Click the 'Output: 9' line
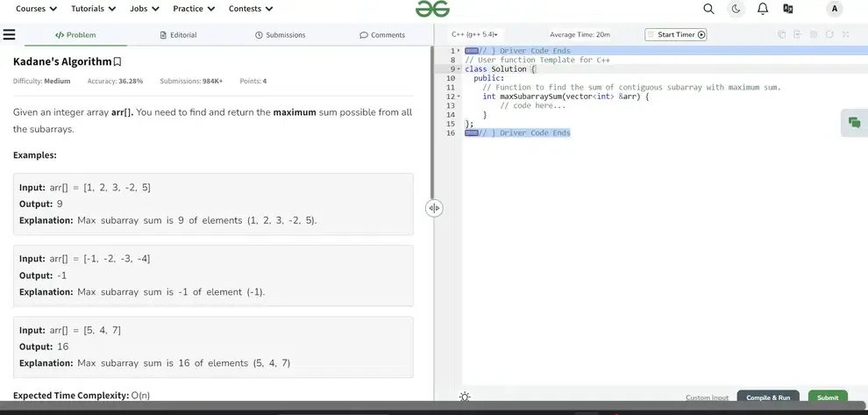 [x=41, y=204]
